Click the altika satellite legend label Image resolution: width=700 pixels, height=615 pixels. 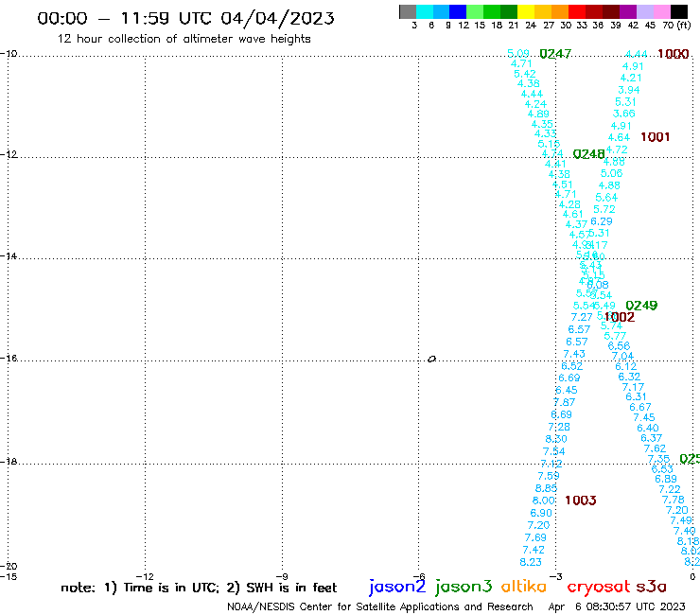click(x=524, y=586)
